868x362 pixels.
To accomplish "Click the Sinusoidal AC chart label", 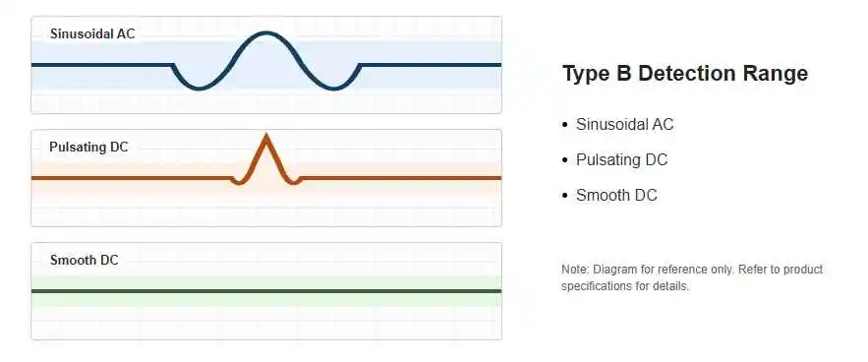I will [92, 33].
